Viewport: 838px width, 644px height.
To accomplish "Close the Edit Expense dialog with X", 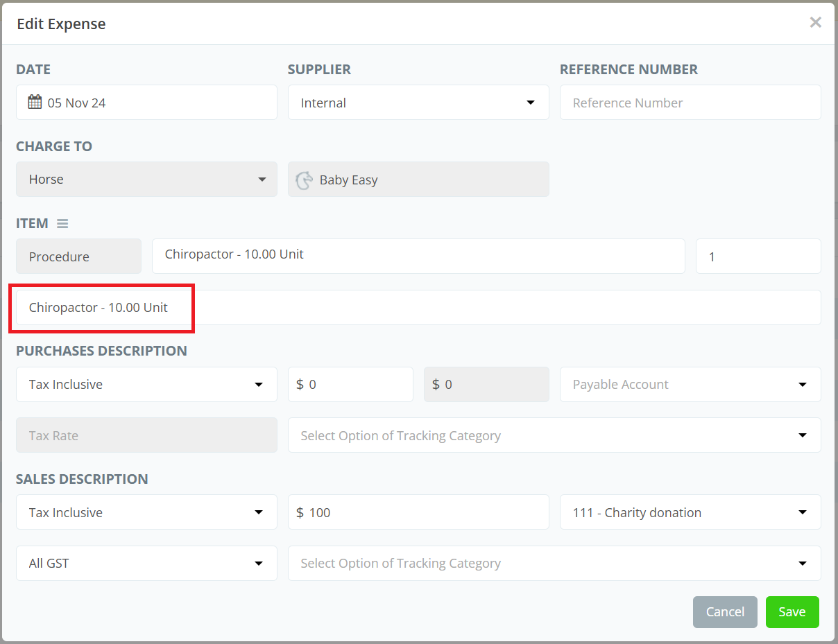I will point(815,23).
